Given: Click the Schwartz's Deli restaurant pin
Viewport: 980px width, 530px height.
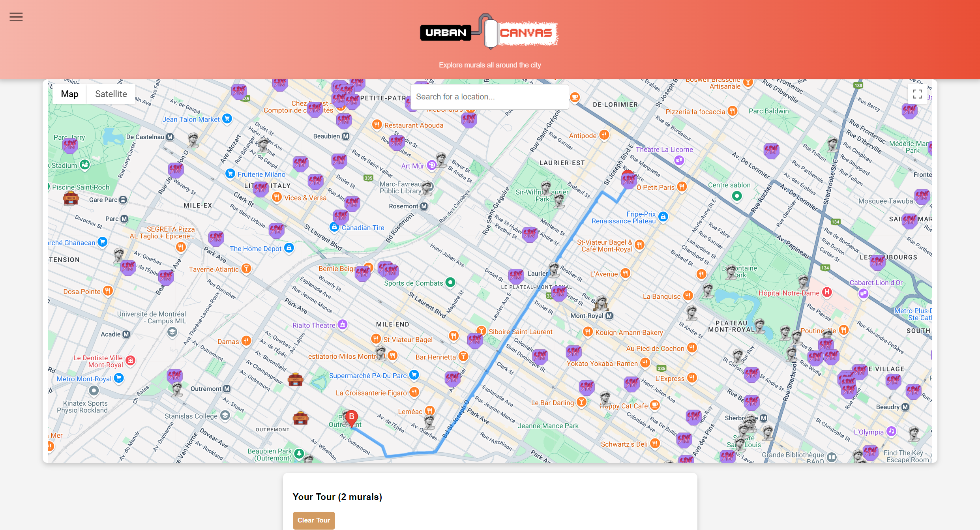Looking at the screenshot, I should (x=655, y=444).
